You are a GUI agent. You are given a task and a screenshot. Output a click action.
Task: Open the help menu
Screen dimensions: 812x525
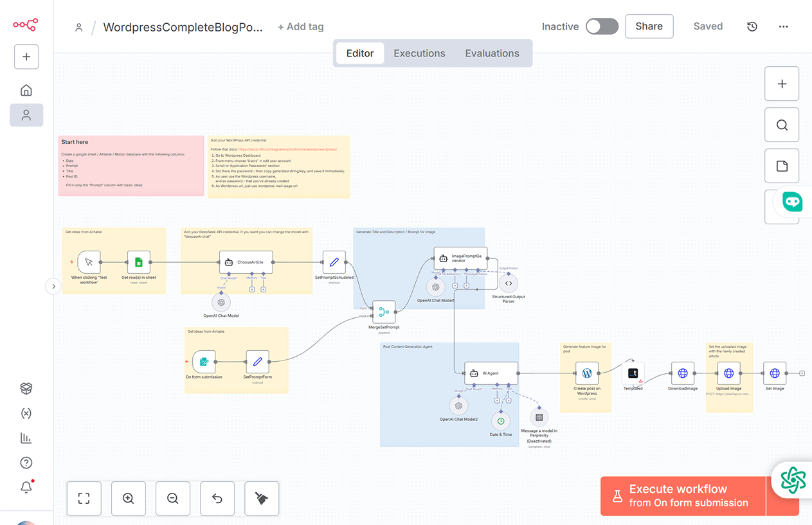tap(26, 462)
